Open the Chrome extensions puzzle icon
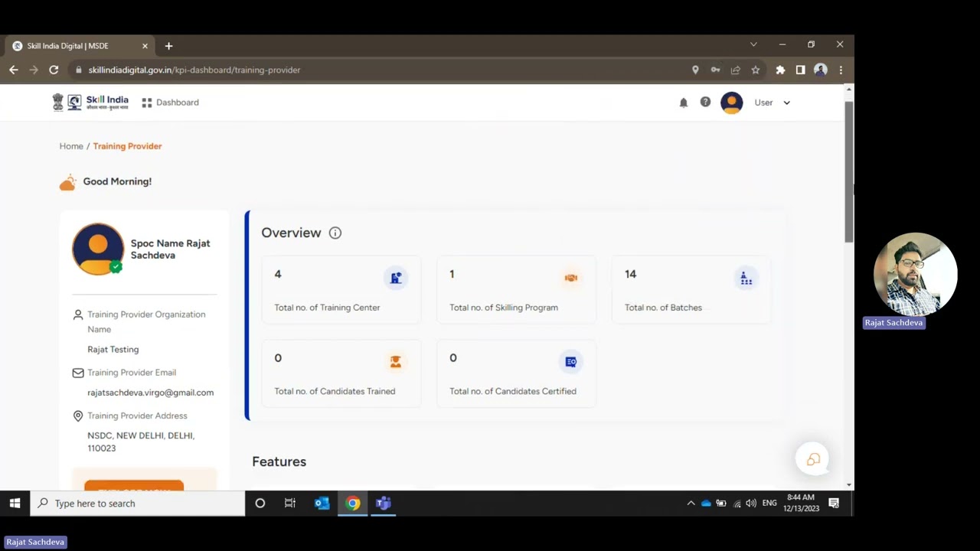980x551 pixels. coord(780,70)
